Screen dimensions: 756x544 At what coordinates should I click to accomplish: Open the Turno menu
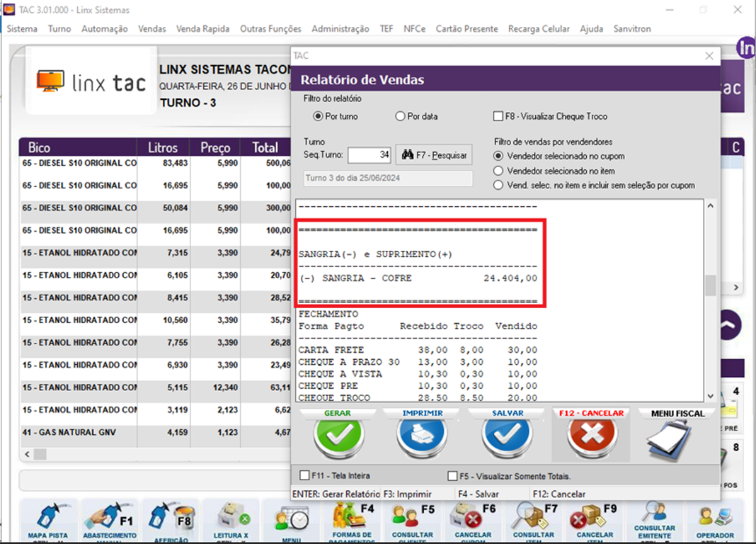pos(59,29)
